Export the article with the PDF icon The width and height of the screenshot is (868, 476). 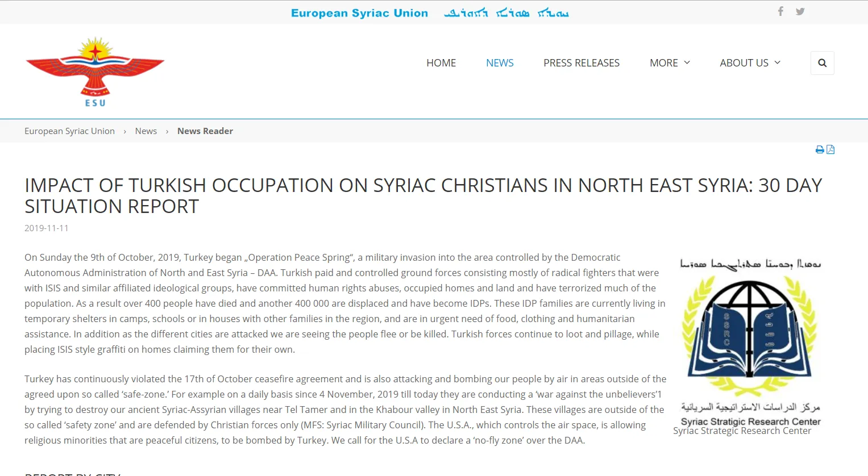point(830,150)
